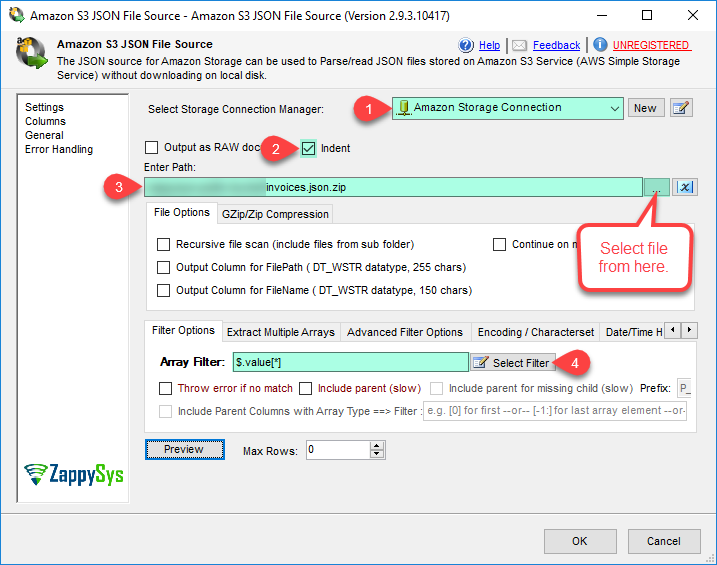
Task: Open the Encoding / Characterset tab
Action: click(x=535, y=332)
